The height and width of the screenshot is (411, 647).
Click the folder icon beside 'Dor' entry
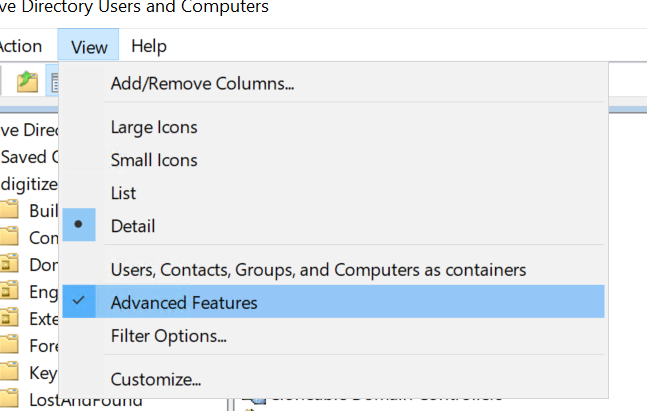tap(10, 265)
